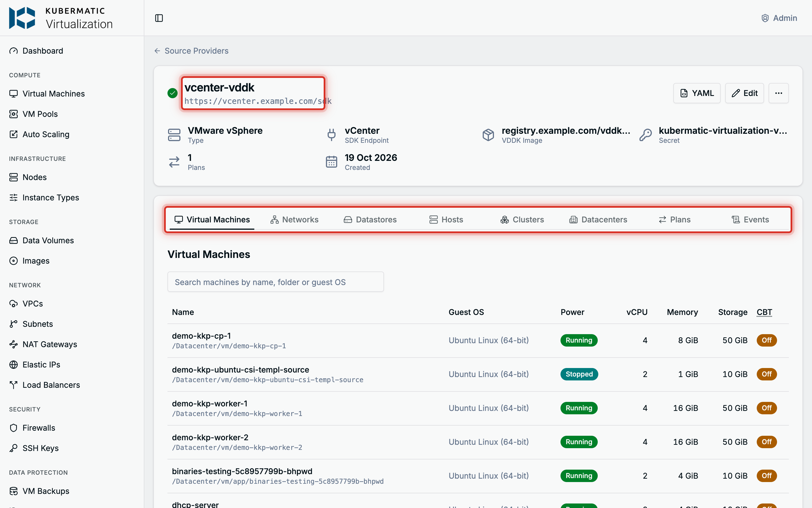This screenshot has height=508, width=812.
Task: Click the SSH Keys key icon
Action: 14,448
